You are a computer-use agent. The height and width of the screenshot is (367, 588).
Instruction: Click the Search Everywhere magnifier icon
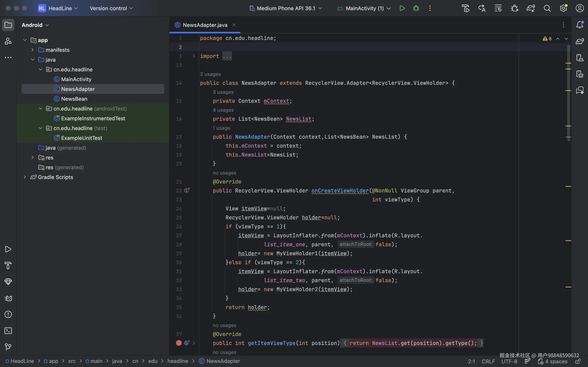pyautogui.click(x=547, y=8)
